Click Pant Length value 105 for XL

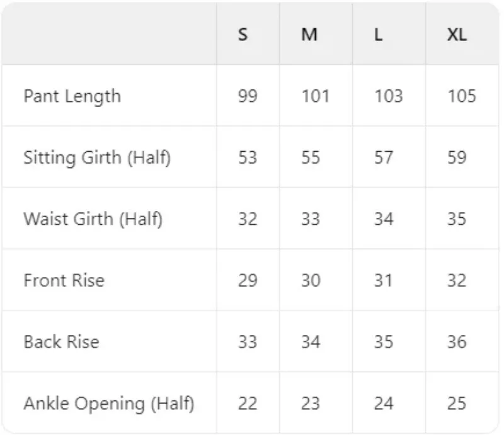[x=462, y=96]
